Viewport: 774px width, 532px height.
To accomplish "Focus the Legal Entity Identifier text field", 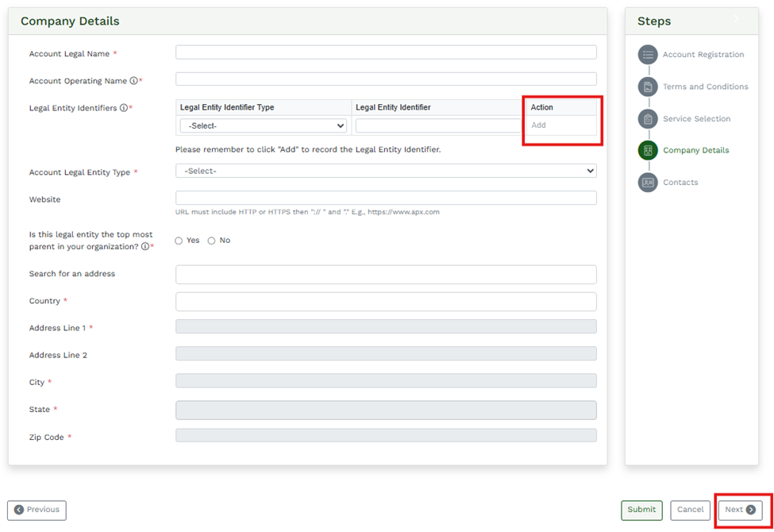I will tap(438, 126).
